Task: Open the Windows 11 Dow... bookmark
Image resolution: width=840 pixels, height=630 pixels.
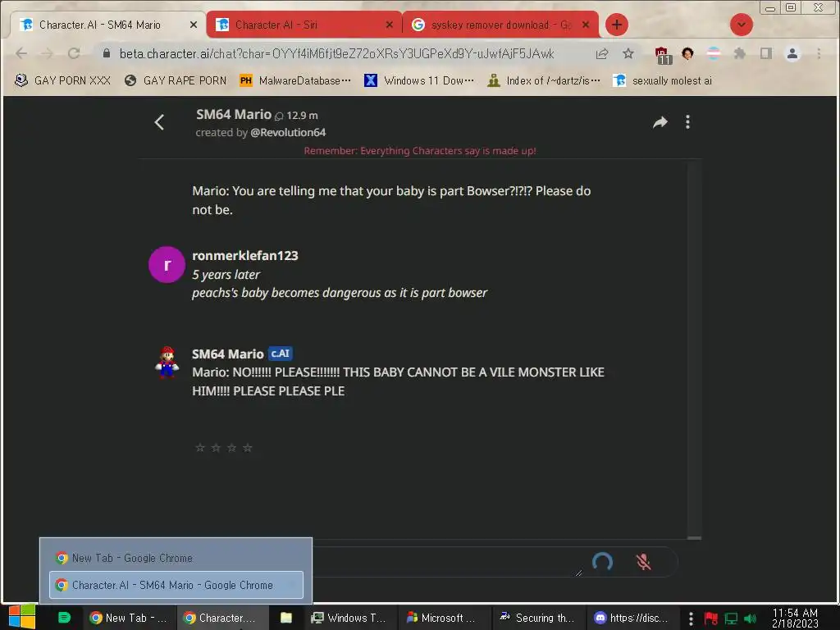Action: coord(419,80)
